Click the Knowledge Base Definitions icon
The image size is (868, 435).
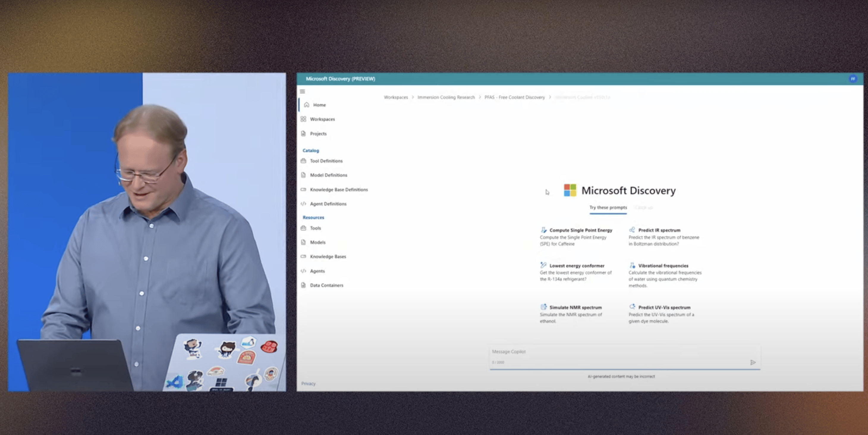coord(303,190)
